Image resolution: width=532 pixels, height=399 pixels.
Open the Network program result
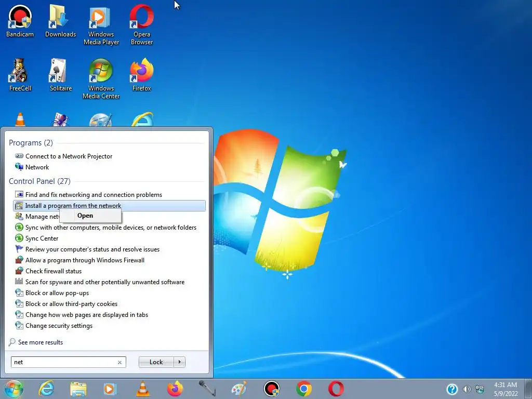[x=109, y=167]
